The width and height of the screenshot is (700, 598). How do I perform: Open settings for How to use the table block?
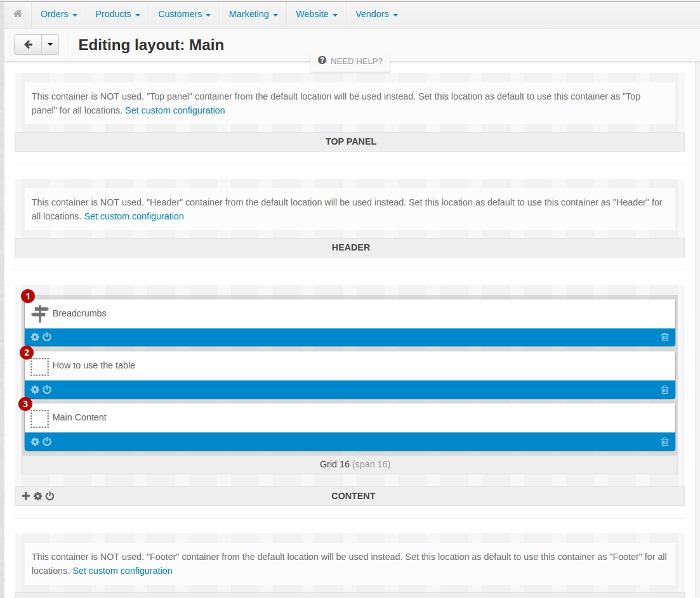[x=35, y=390]
